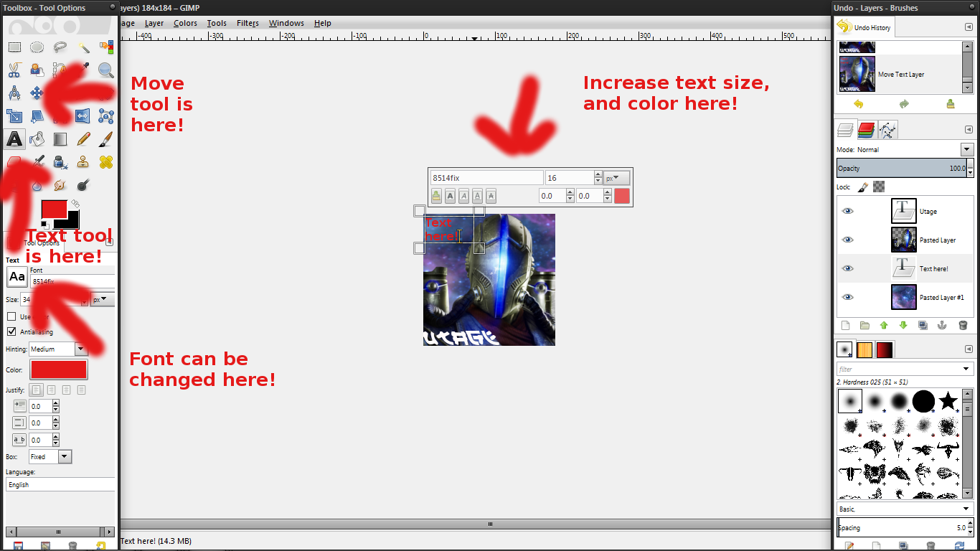Open the size unit dropdown in Tool Options

[x=103, y=299]
